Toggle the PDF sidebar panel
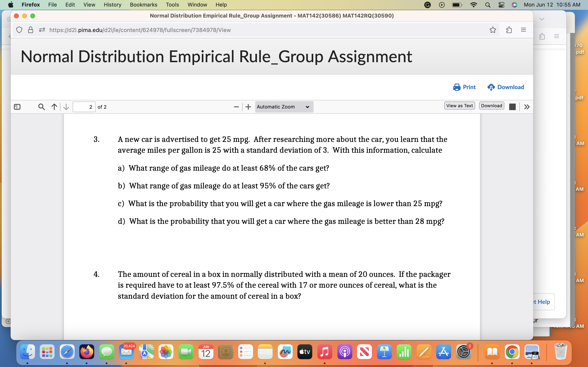This screenshot has width=588, height=367. (x=17, y=107)
